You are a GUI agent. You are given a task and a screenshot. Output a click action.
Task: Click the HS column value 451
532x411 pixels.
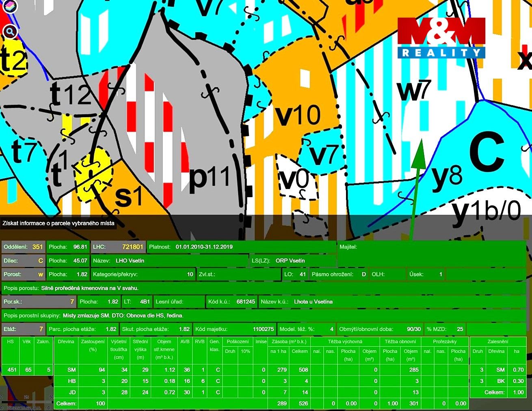click(x=12, y=370)
